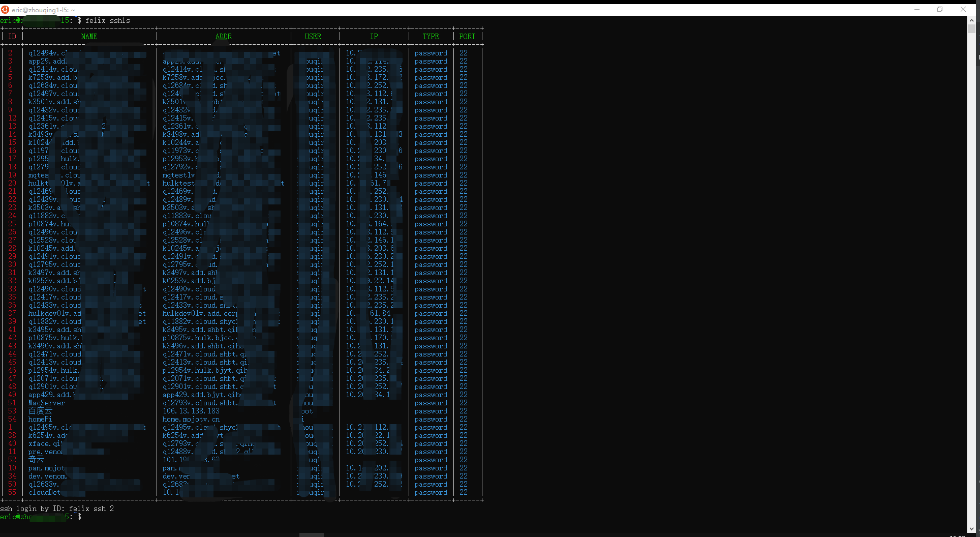Viewport: 980px width, 537px height.
Task: Click ID 53 in the table
Action: 12,411
